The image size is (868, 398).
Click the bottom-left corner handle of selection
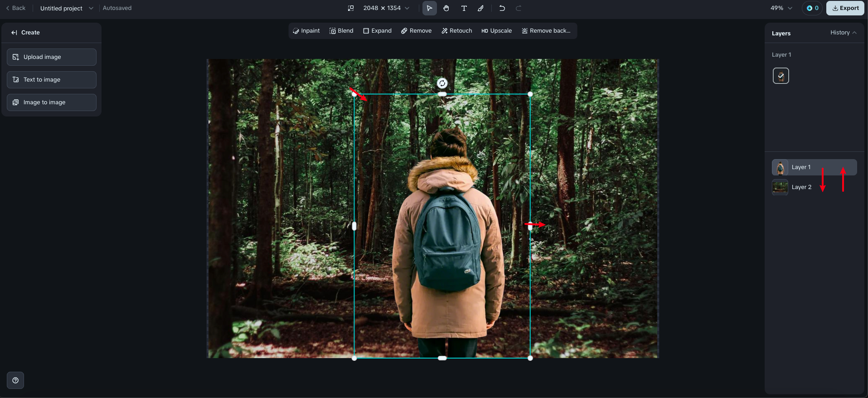(354, 358)
